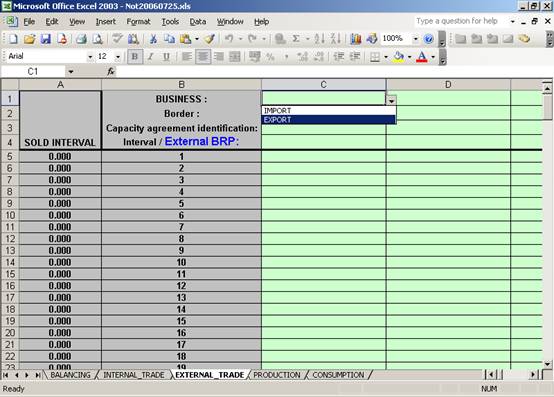Click the AutoSum sigma icon
Viewport: 554px width, 397px height.
click(x=296, y=39)
